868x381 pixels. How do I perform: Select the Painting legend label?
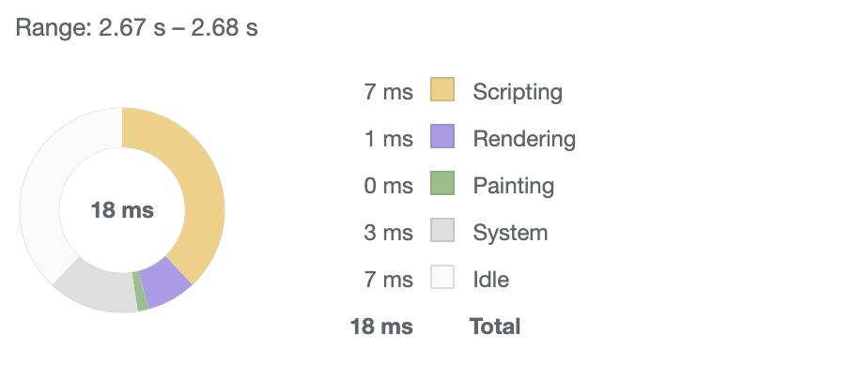513,186
